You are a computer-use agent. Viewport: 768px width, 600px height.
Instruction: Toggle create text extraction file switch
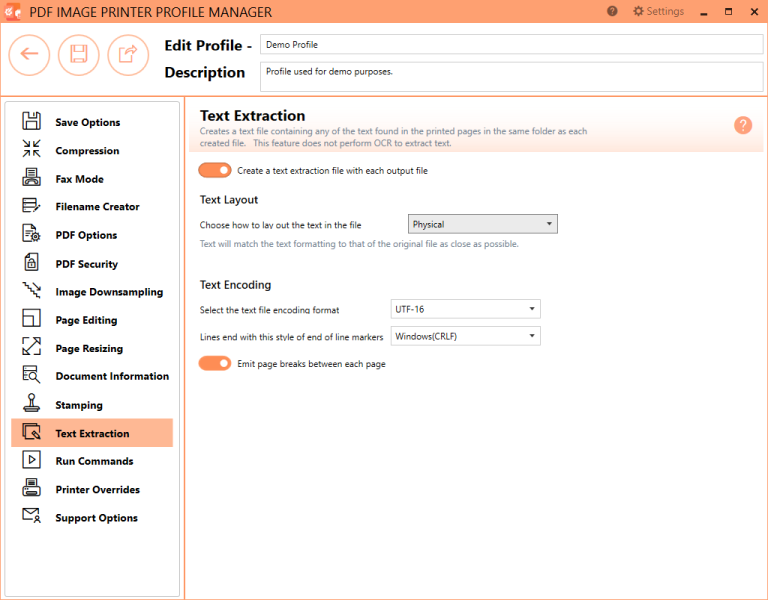[x=215, y=170]
